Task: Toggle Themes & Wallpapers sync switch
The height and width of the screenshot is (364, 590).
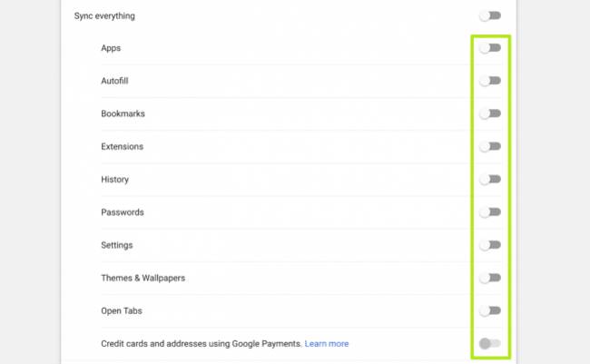Action: (490, 278)
